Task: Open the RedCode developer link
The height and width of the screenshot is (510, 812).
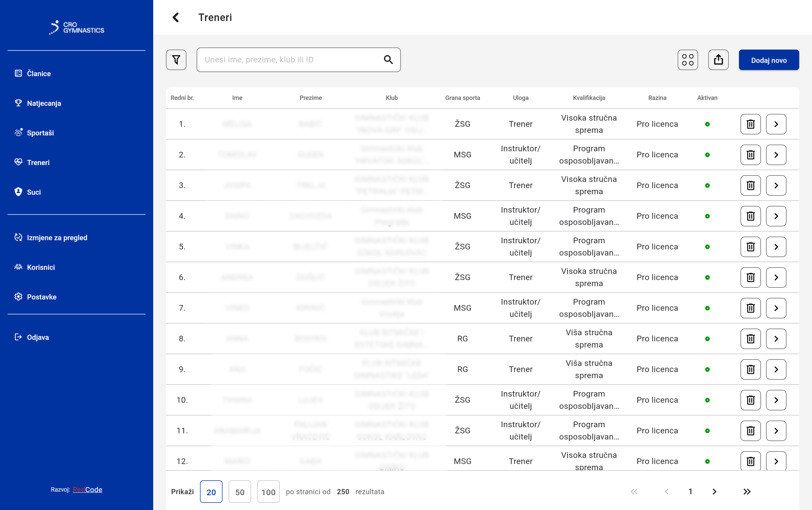Action: coord(87,489)
